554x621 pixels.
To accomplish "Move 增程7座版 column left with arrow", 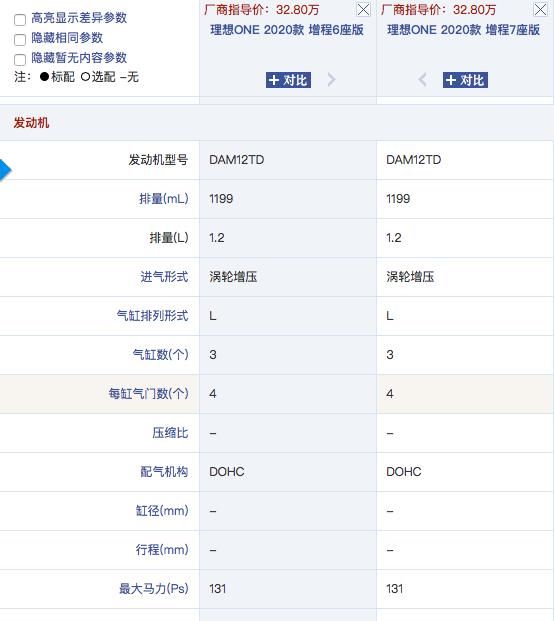I will 423,80.
